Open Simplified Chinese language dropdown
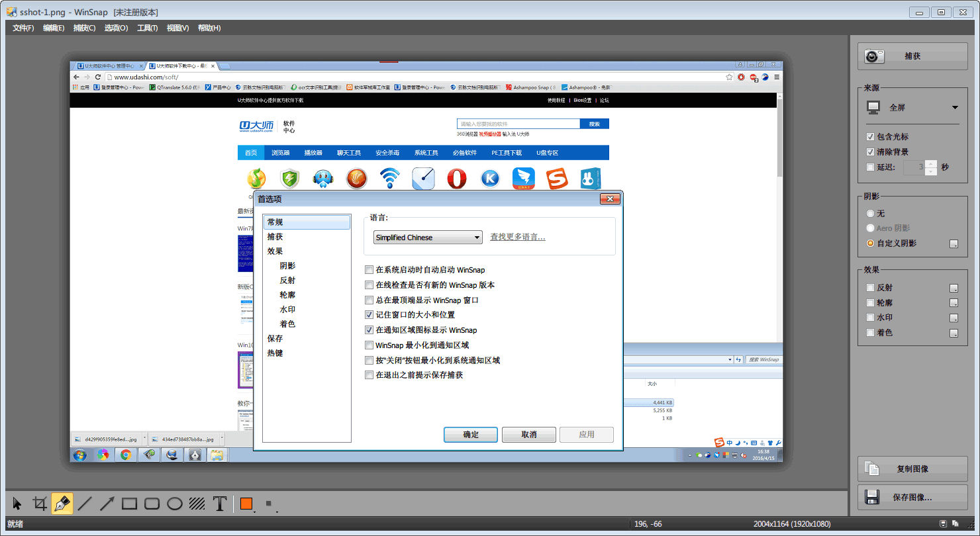The image size is (980, 536). 428,238
